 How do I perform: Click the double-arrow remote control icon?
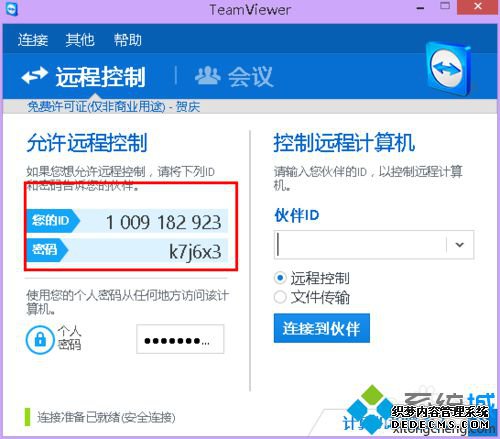point(35,75)
